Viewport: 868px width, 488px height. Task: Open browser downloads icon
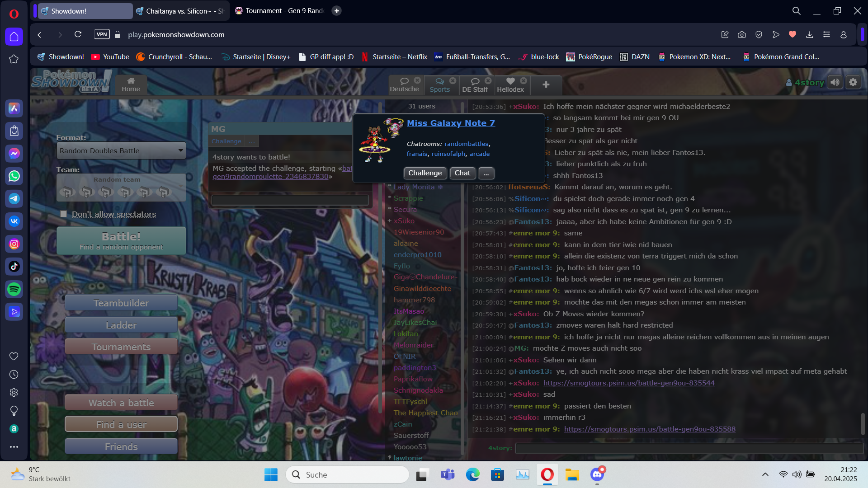810,34
